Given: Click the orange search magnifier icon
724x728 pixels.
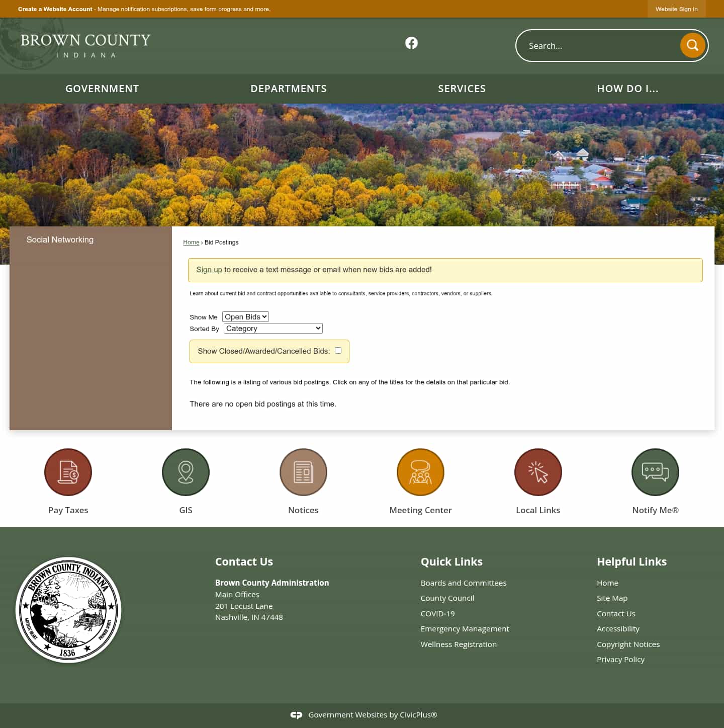Looking at the screenshot, I should [692, 45].
